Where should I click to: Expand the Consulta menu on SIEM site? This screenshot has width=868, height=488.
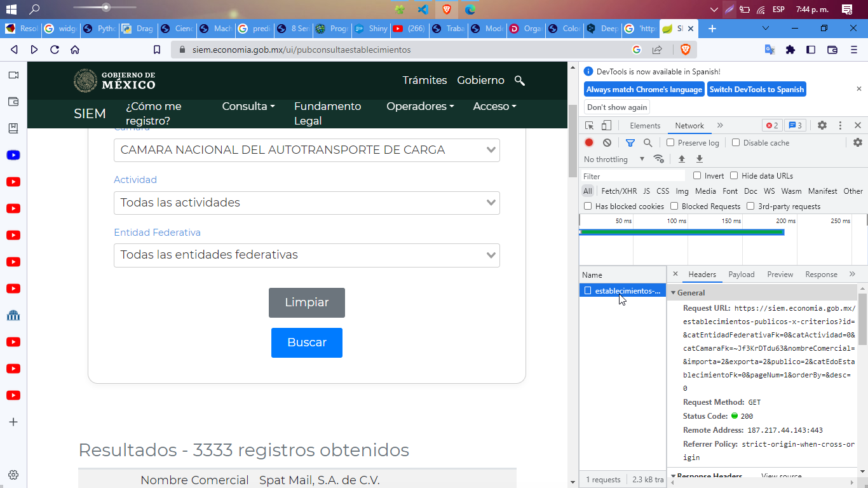point(248,106)
